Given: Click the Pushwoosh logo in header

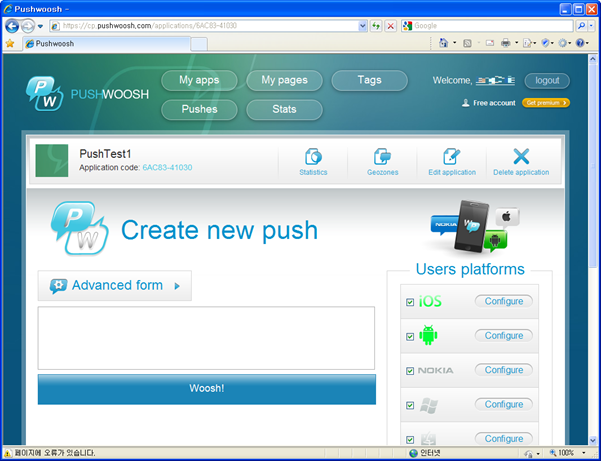Looking at the screenshot, I should 87,94.
